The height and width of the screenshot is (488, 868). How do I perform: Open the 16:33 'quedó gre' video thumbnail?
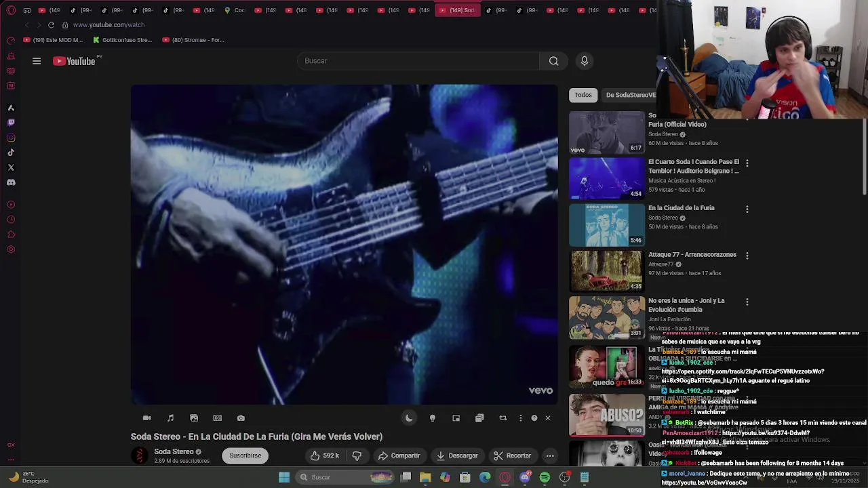[x=607, y=367]
